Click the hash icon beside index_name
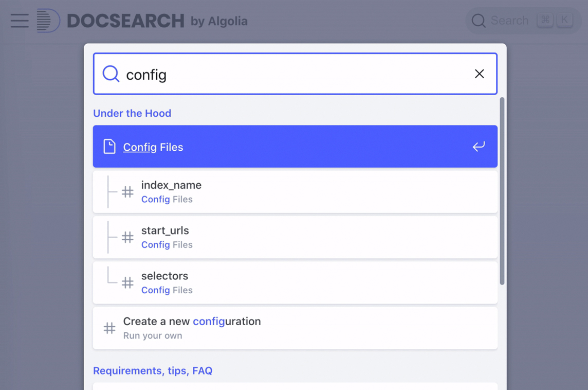The image size is (588, 390). (127, 192)
